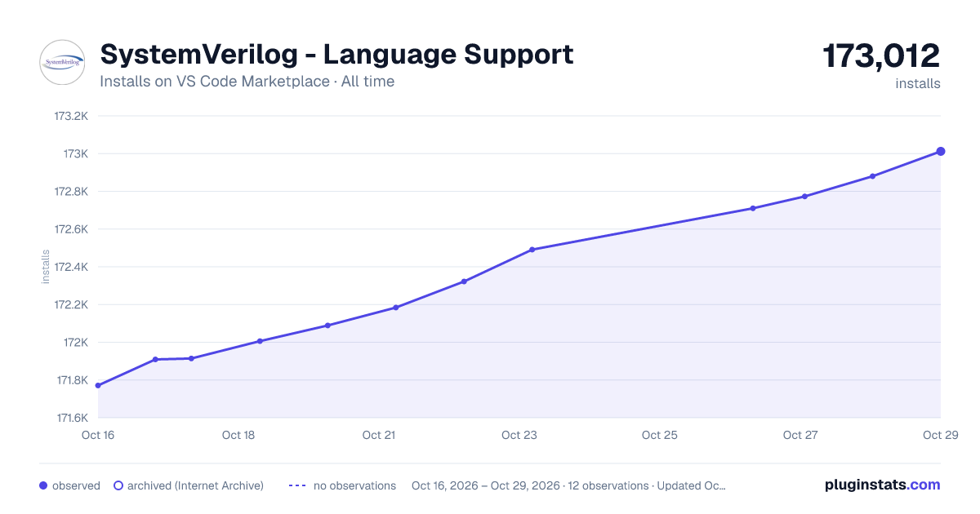Click the no observations legend label
The height and width of the screenshot is (514, 980).
(x=354, y=485)
